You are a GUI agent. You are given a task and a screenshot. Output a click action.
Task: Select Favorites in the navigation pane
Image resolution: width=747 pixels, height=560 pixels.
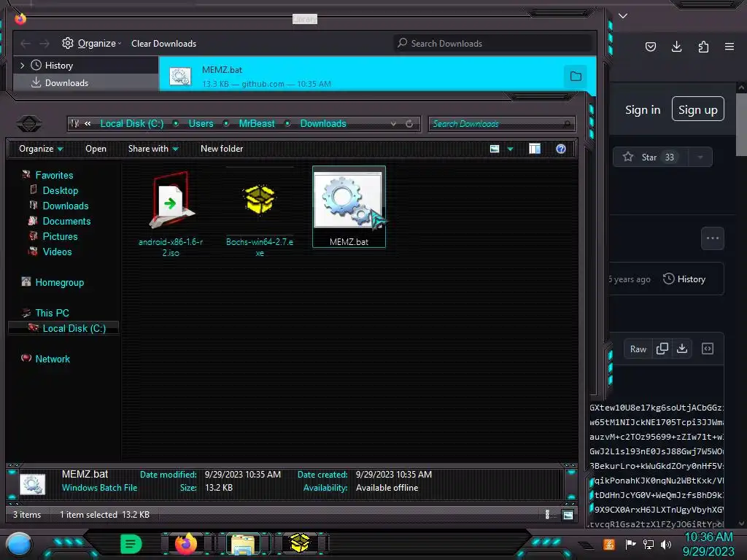point(54,175)
